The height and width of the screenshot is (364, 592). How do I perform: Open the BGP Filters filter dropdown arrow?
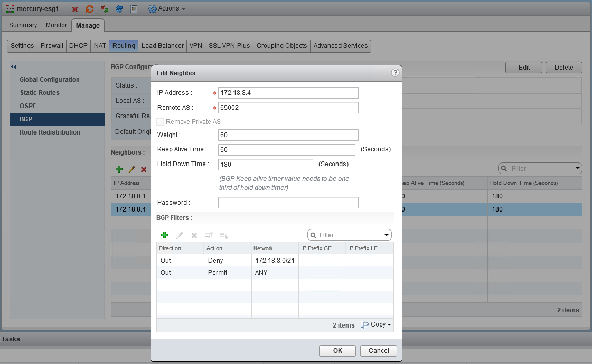(x=387, y=235)
